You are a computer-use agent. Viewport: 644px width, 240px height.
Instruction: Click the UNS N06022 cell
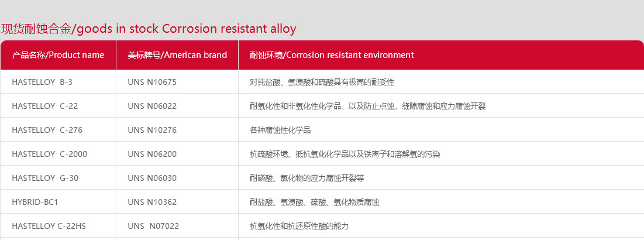click(177, 105)
